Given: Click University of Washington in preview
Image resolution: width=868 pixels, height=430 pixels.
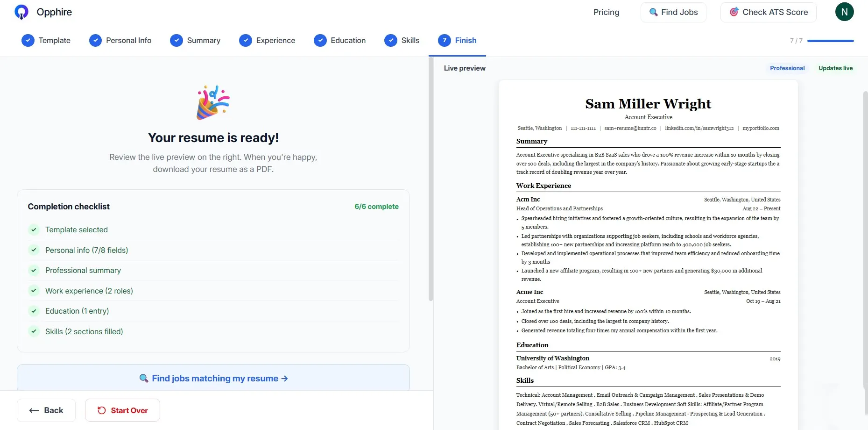Looking at the screenshot, I should (x=553, y=358).
